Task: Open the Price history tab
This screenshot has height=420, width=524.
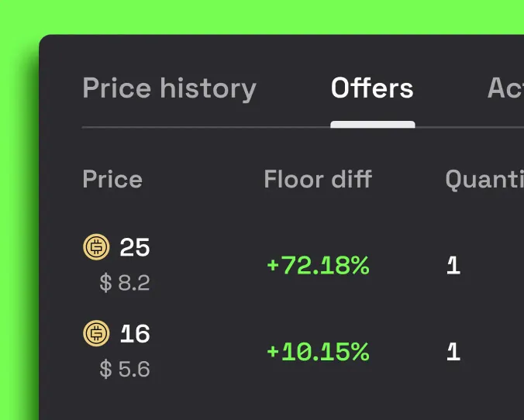Action: [169, 88]
